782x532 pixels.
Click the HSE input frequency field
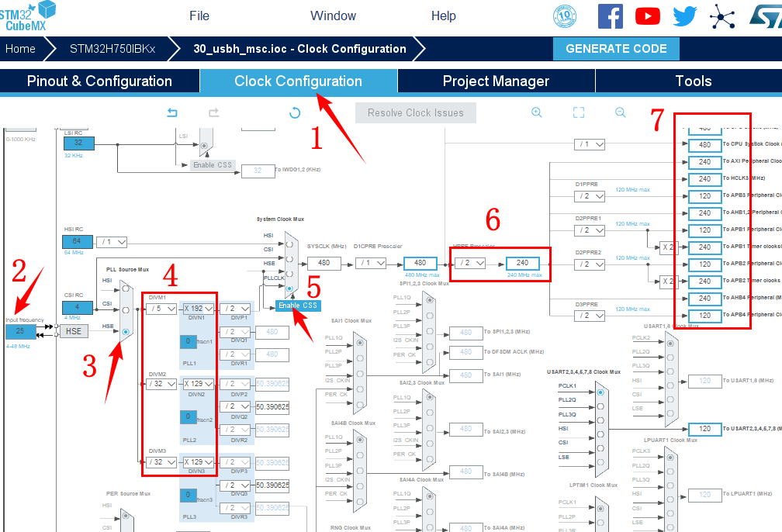point(20,331)
